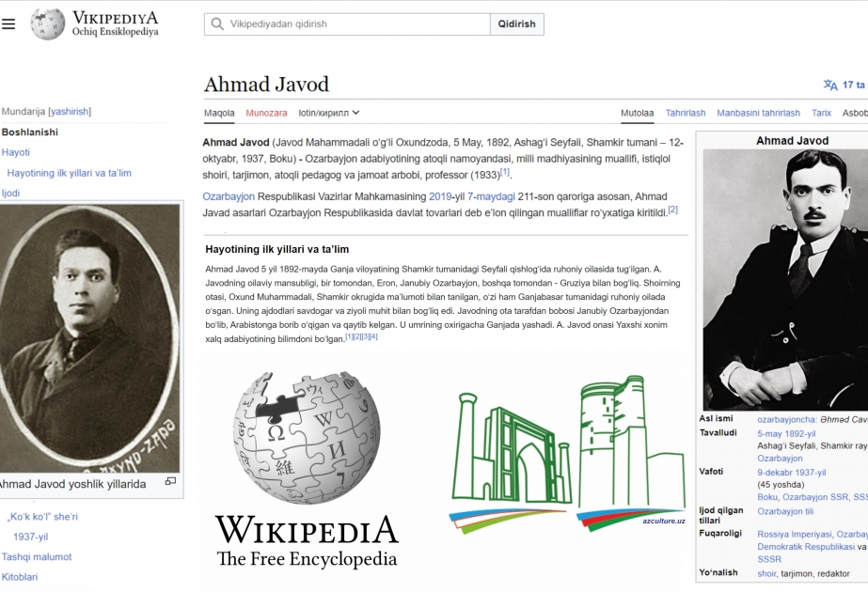Image resolution: width=868 pixels, height=592 pixels.
Task: Open the Tahrirlash tab
Action: click(x=686, y=113)
